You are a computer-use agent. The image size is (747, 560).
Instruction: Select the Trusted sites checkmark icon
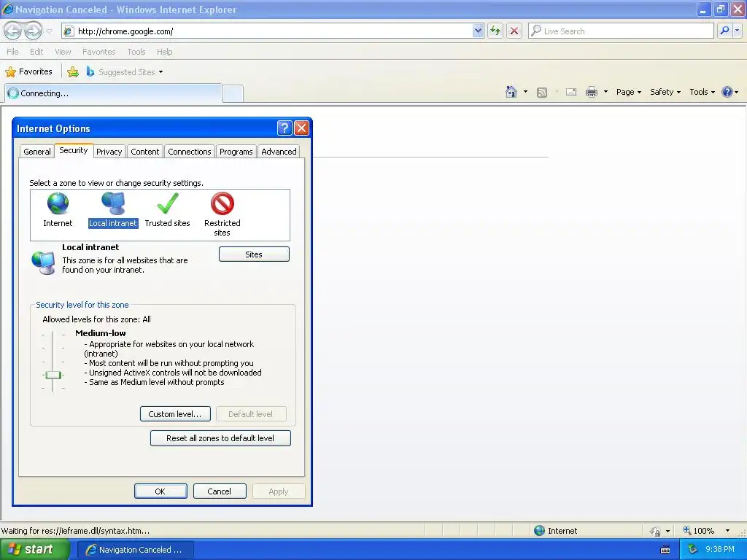pyautogui.click(x=168, y=203)
